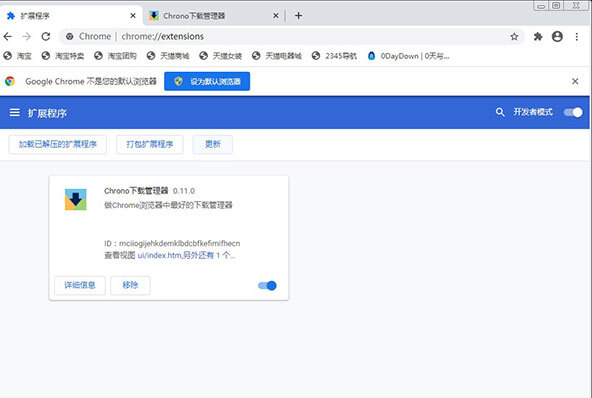Click 打包扩展程序 button
The height and width of the screenshot is (398, 592).
click(150, 144)
